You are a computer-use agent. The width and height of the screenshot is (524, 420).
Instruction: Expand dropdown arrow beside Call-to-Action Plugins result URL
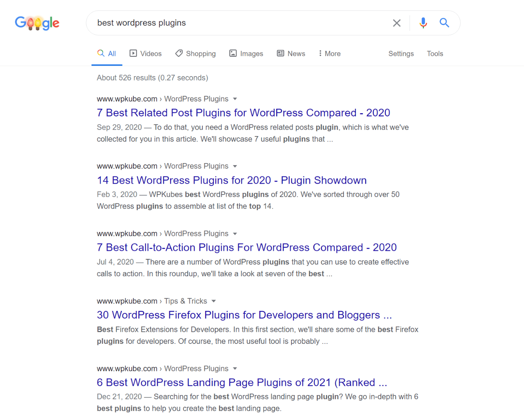235,234
